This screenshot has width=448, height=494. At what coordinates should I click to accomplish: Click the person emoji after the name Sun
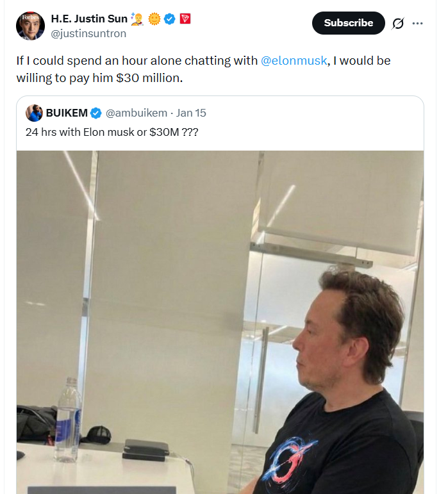137,19
